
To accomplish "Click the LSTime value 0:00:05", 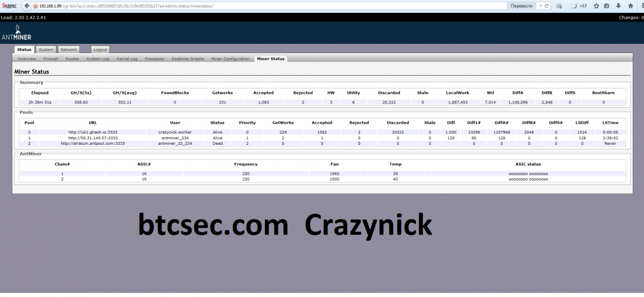I will 610,132.
